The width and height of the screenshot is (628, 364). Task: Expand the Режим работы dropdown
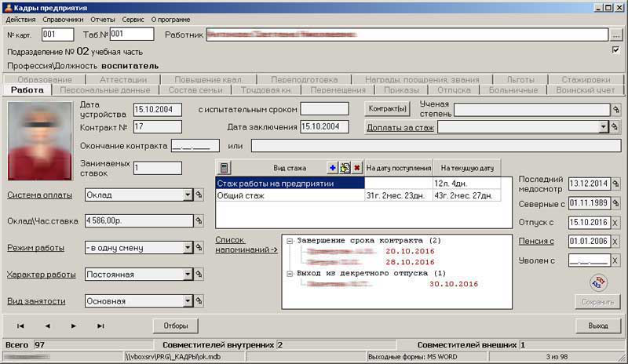pyautogui.click(x=188, y=247)
